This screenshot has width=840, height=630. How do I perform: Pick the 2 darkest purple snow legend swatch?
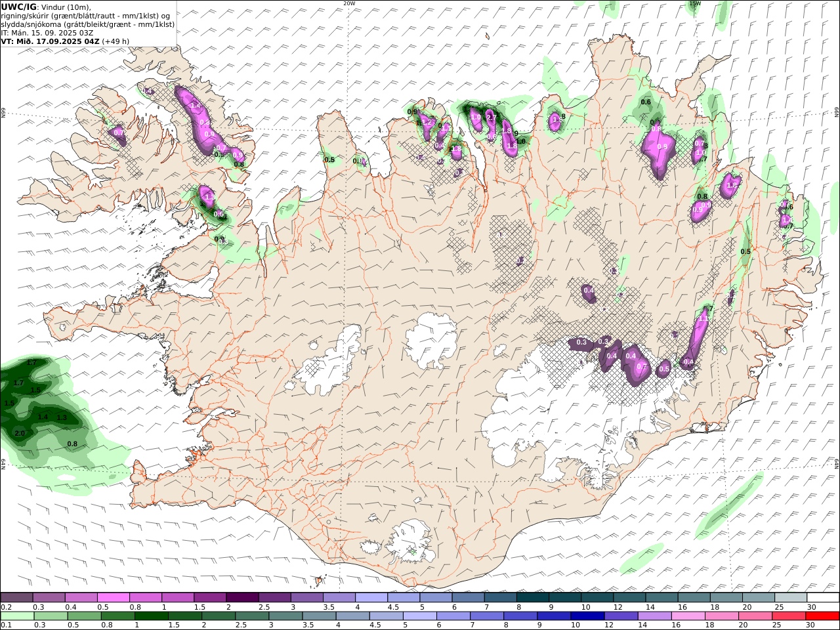pos(242,597)
